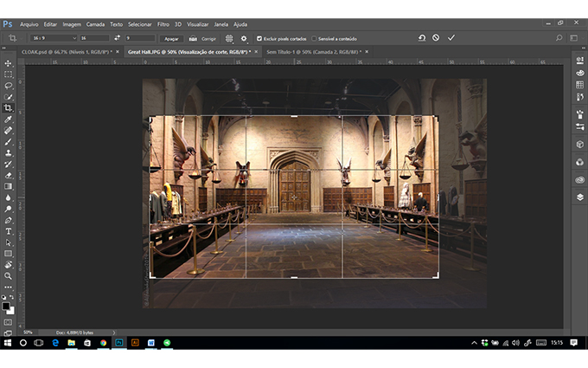Select the Dodge tool
The height and width of the screenshot is (368, 588).
8,209
